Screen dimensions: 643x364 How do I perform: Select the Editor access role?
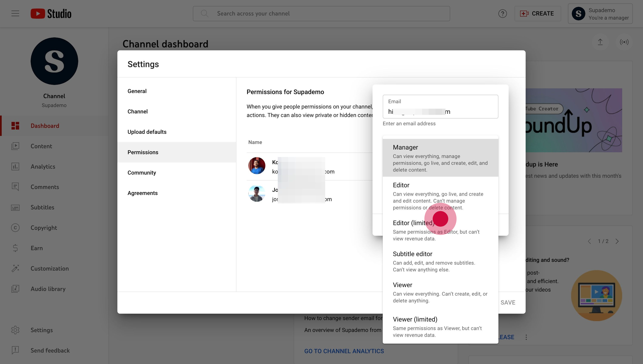[x=440, y=196]
